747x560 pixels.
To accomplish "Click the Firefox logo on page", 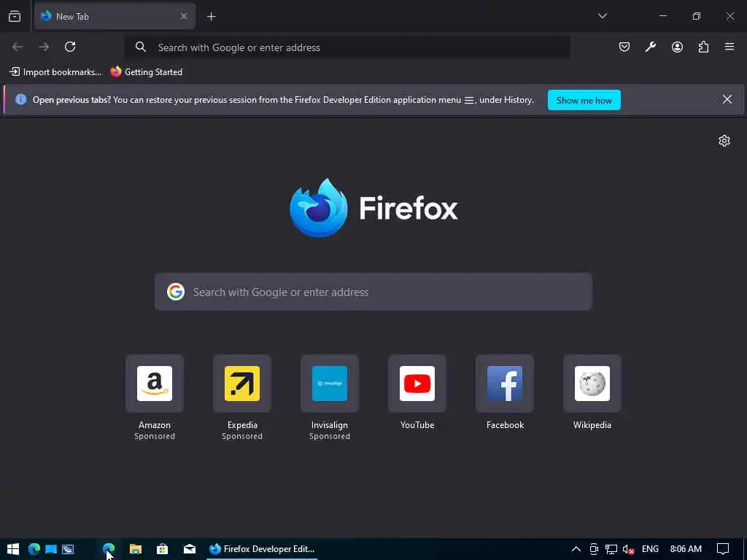I will (373, 208).
